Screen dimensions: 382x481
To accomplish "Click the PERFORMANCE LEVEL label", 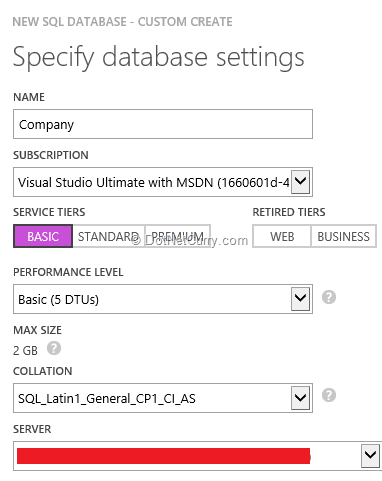I will click(68, 272).
